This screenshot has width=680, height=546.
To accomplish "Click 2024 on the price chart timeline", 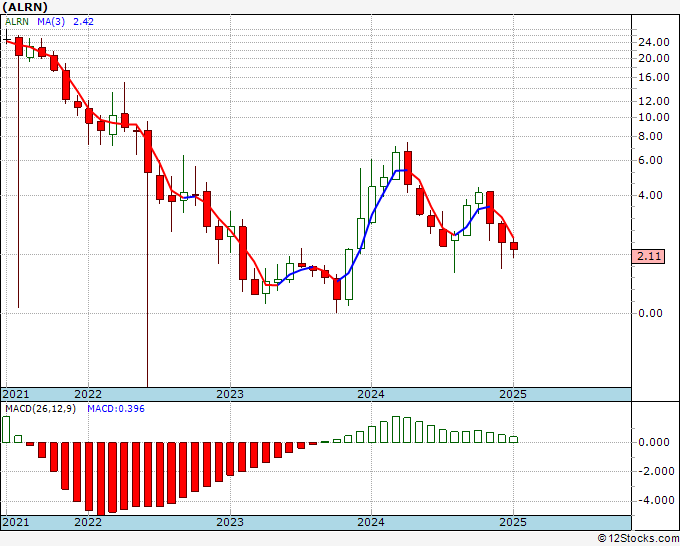I will pos(371,394).
